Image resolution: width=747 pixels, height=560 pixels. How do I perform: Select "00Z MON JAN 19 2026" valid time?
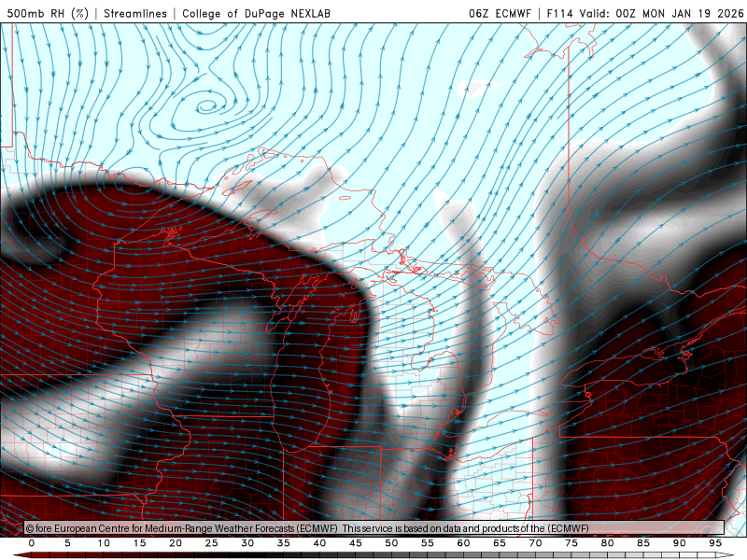coord(680,13)
